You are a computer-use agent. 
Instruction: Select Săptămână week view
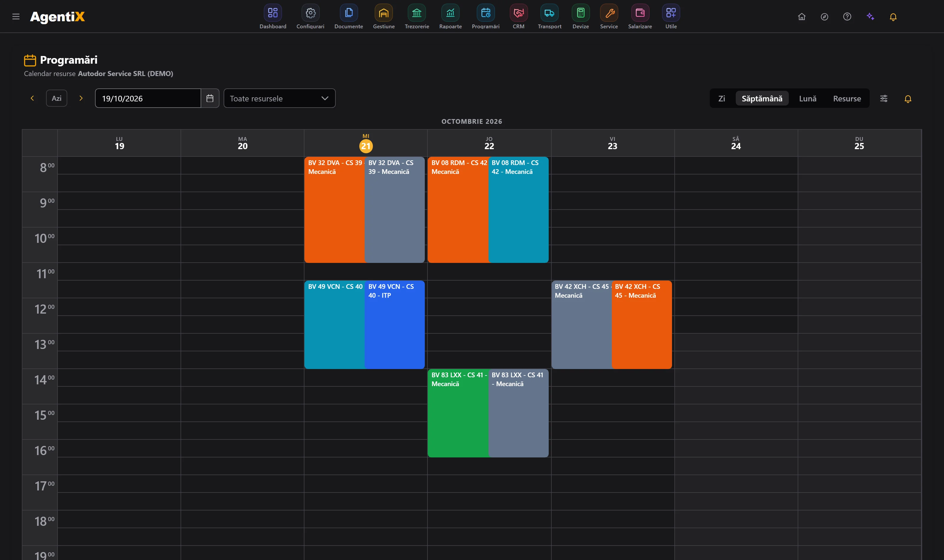762,98
